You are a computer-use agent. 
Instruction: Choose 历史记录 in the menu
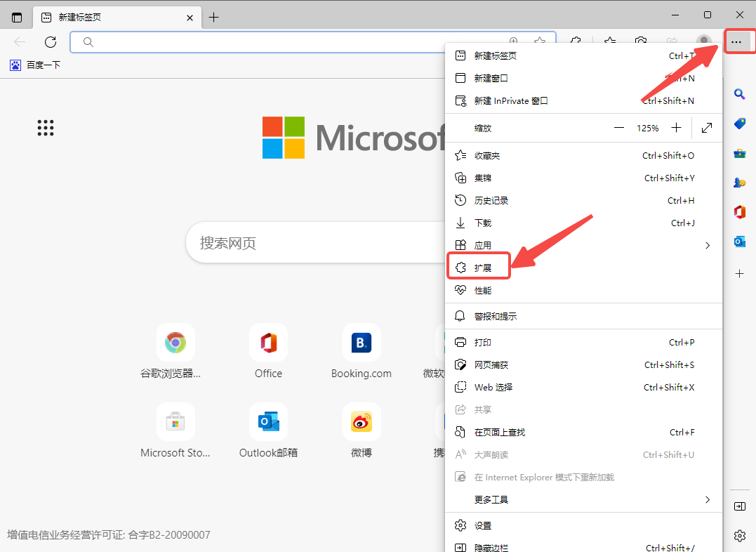[491, 200]
